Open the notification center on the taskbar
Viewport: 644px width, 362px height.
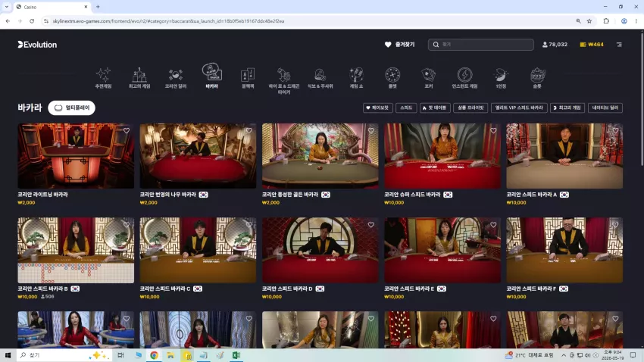click(633, 355)
